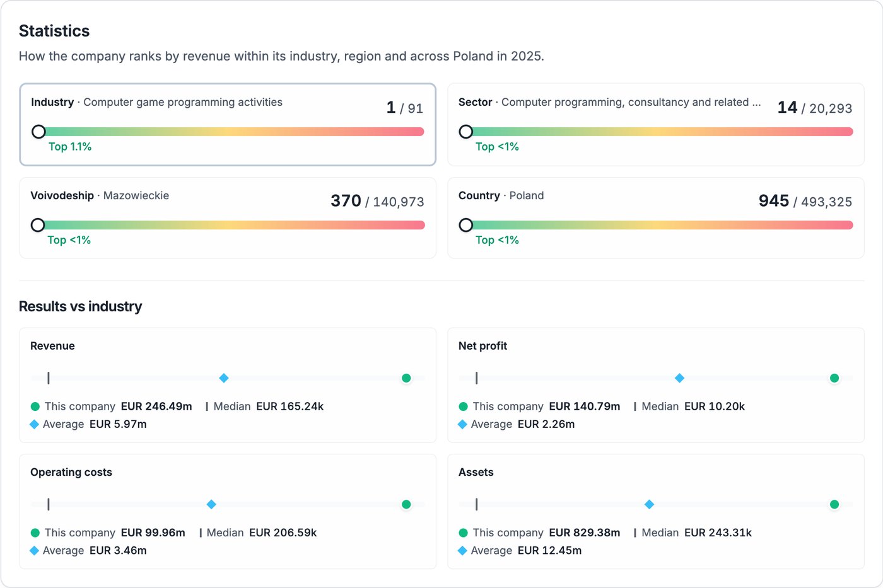
Task: Click the "EUR 12.45m" average assets value
Action: click(550, 550)
